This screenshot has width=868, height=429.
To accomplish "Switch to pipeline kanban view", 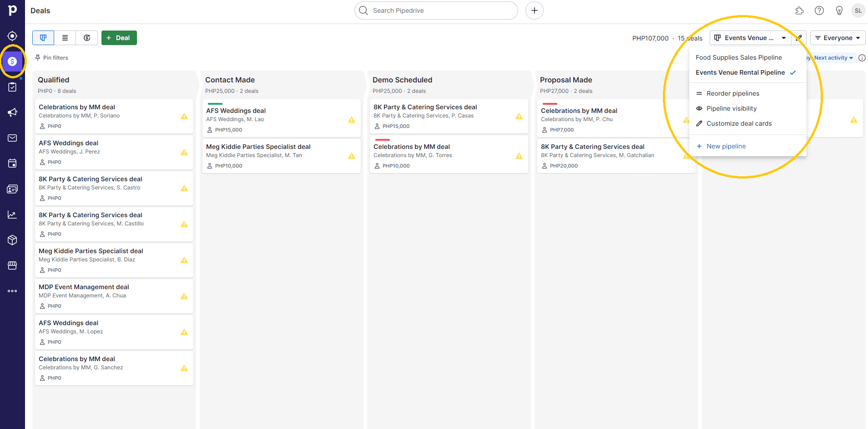I will click(x=43, y=38).
